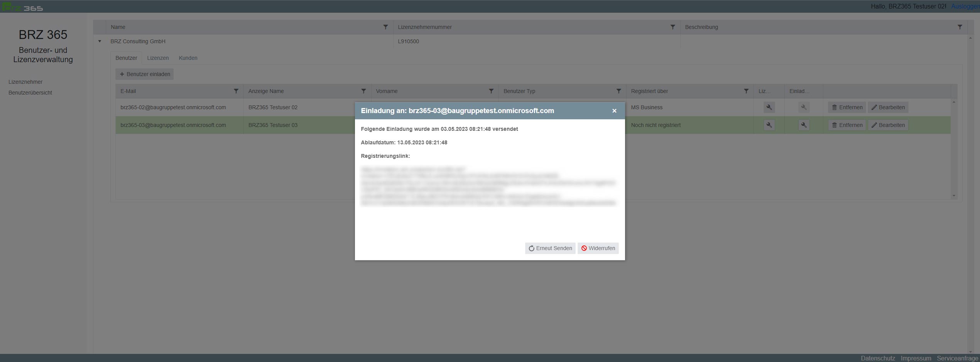
Task: Open filter for Beschreibung column
Action: pyautogui.click(x=960, y=27)
